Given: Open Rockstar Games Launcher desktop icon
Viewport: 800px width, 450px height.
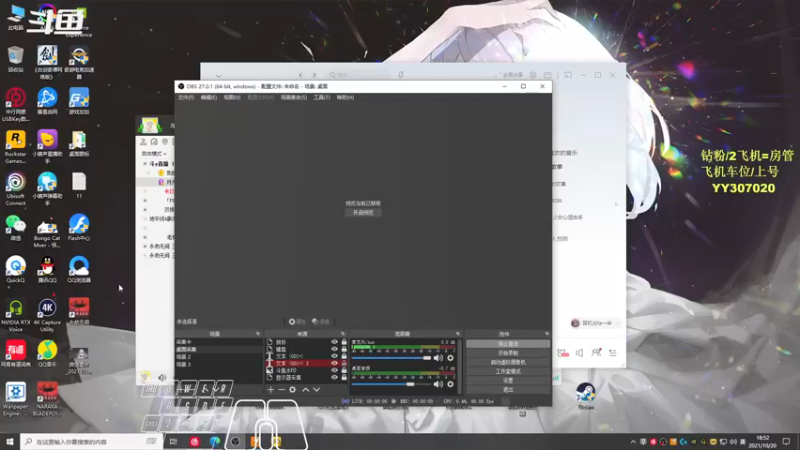Looking at the screenshot, I should click(15, 147).
